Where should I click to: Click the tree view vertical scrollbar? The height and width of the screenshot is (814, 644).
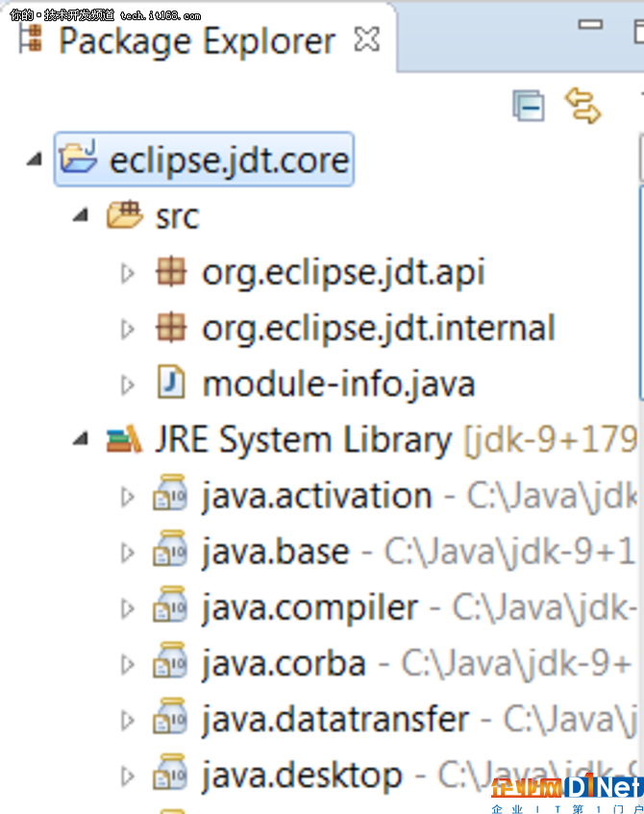coord(641,293)
